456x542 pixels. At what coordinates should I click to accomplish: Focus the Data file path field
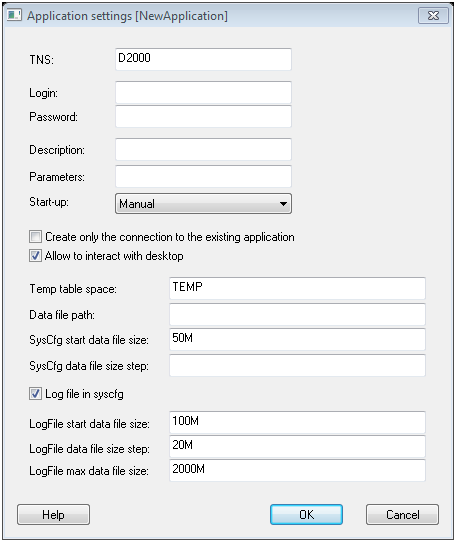297,315
